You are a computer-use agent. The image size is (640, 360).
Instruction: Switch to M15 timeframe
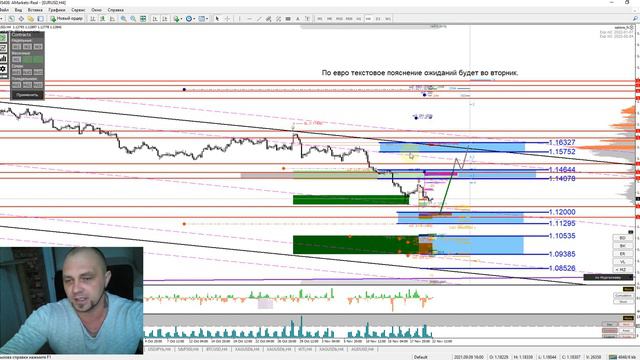click(x=339, y=19)
